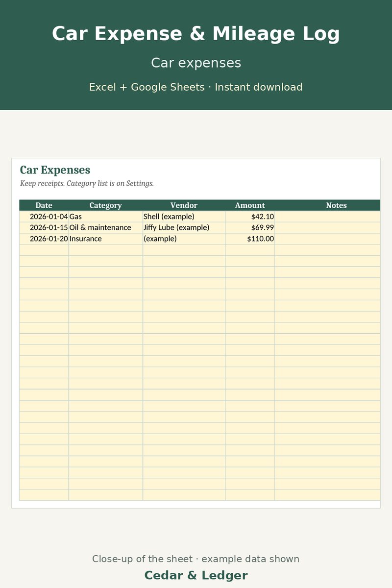Screen dimensions: 392x588
Task: Select the $110.00 amount cell
Action: (250, 239)
